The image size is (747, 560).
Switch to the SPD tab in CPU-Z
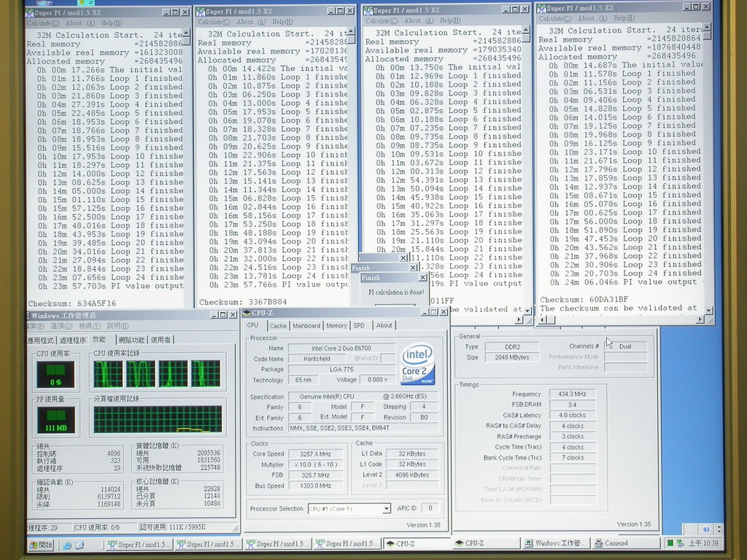[x=359, y=326]
